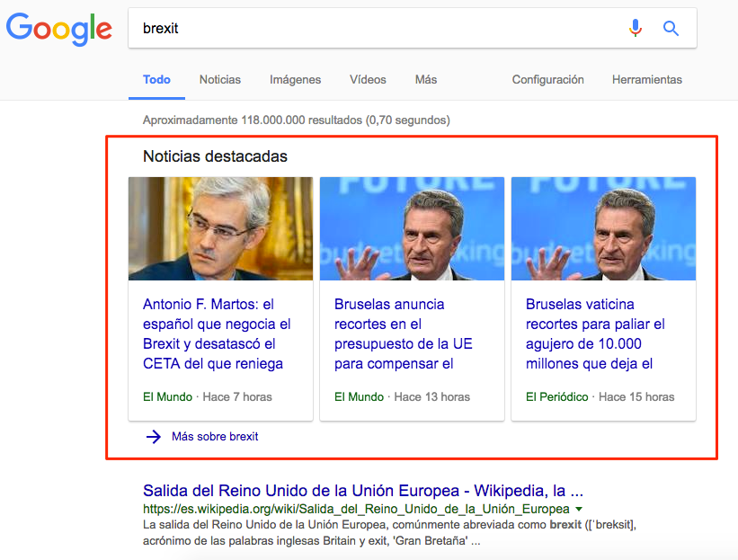Click the Wikipedia result description snippet
This screenshot has height=560, width=738.
click(x=390, y=533)
